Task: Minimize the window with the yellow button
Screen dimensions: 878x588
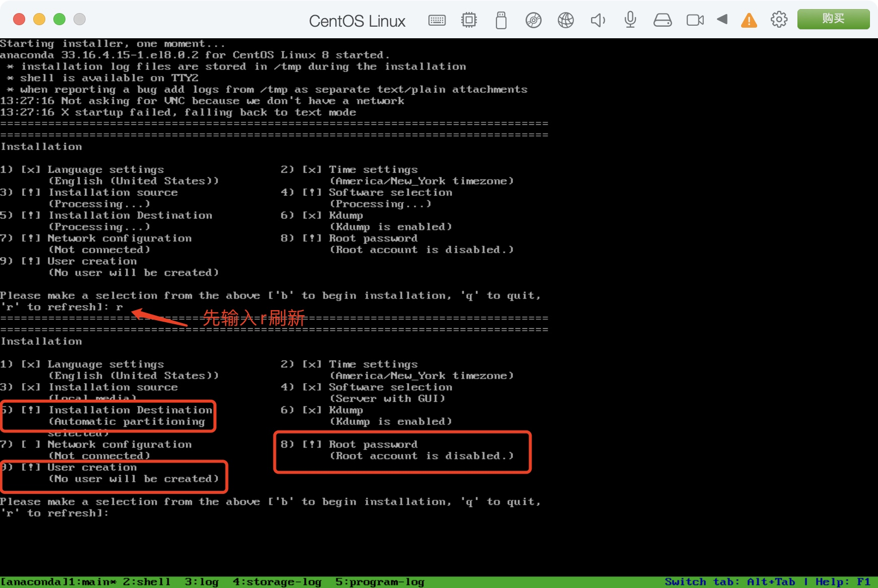Action: pyautogui.click(x=39, y=19)
